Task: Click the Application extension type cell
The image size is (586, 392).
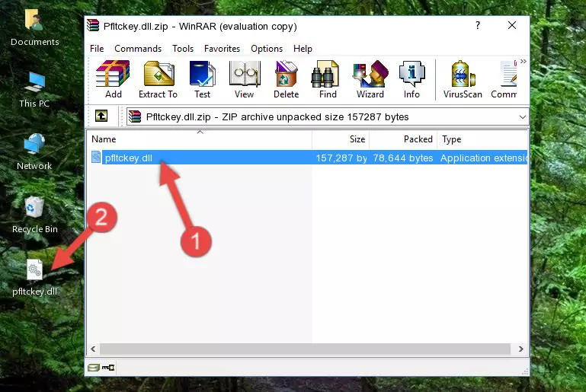Action: pos(484,158)
